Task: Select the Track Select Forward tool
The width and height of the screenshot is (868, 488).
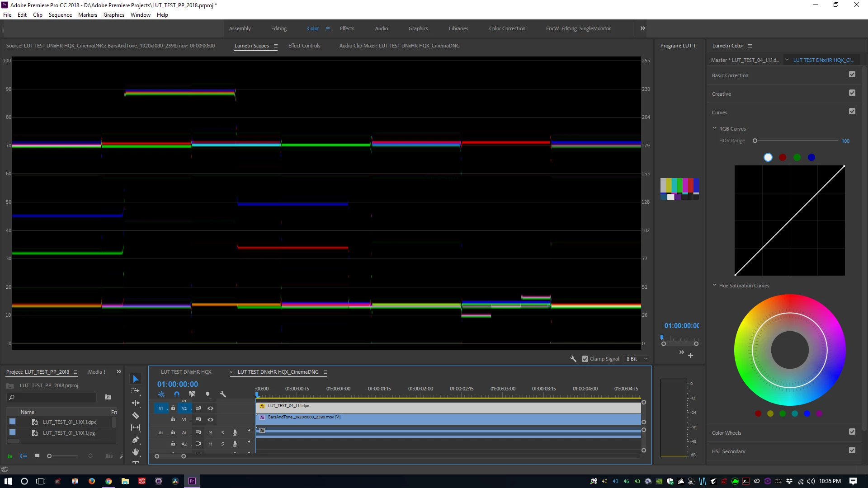Action: click(135, 391)
